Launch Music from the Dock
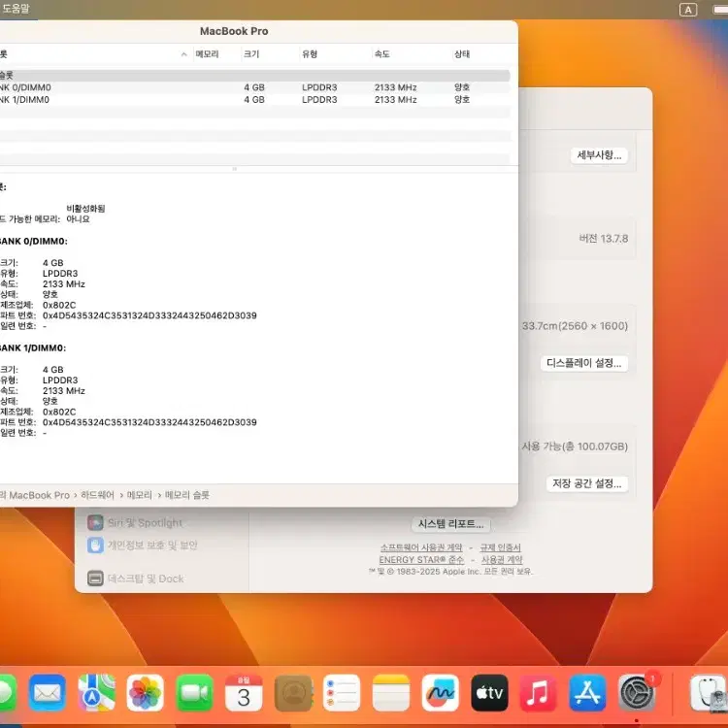This screenshot has height=728, width=728. (x=538, y=693)
